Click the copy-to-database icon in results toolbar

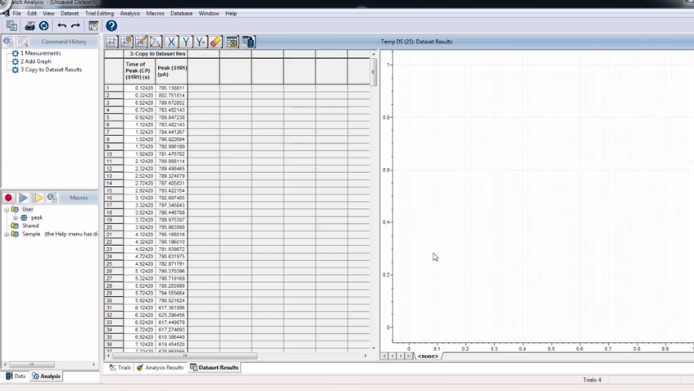click(248, 42)
